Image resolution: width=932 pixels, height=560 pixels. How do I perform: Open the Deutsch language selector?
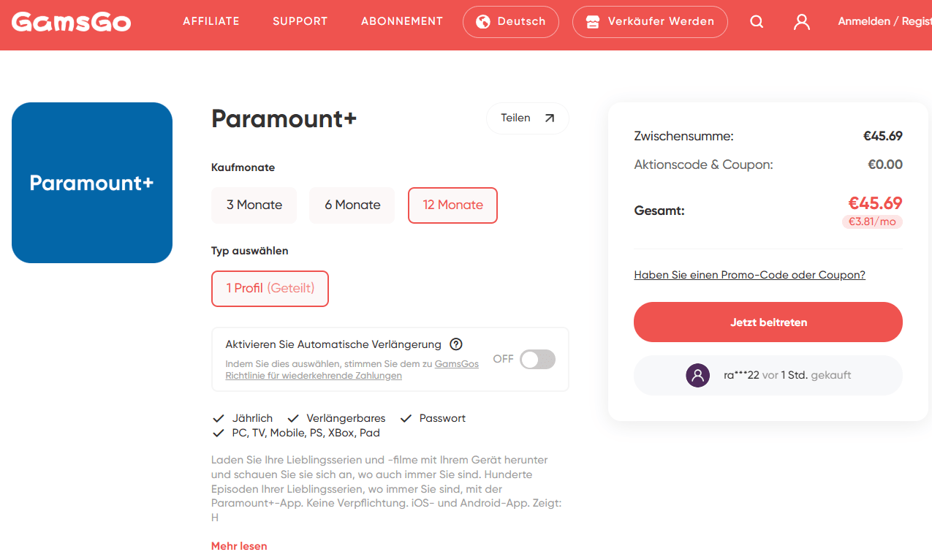pyautogui.click(x=511, y=21)
